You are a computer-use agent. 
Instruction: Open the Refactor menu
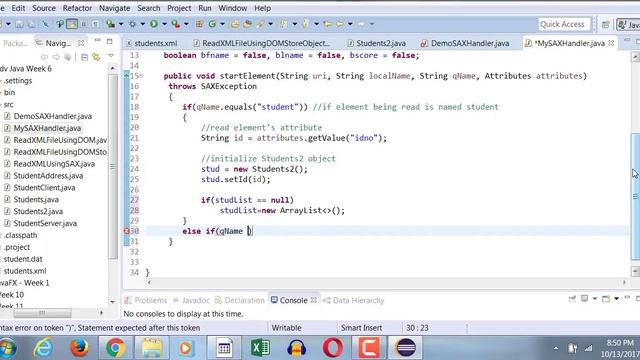77,8
